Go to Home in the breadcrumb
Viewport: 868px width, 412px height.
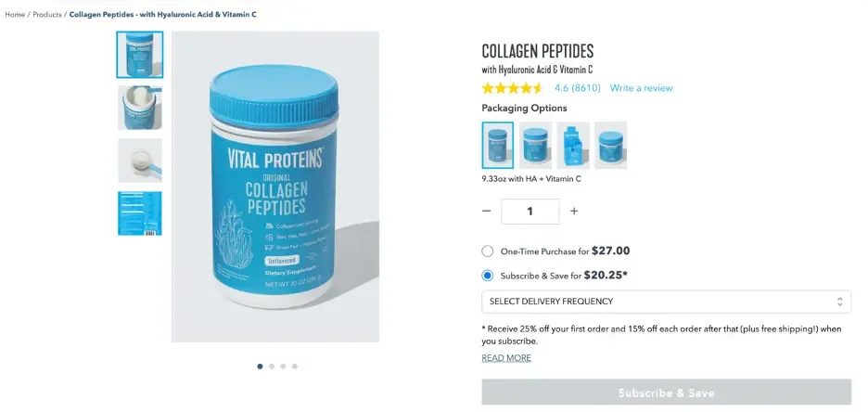(x=15, y=15)
